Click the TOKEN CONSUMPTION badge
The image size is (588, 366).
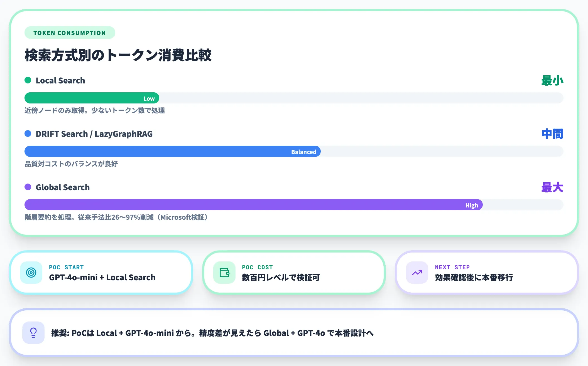coord(70,33)
